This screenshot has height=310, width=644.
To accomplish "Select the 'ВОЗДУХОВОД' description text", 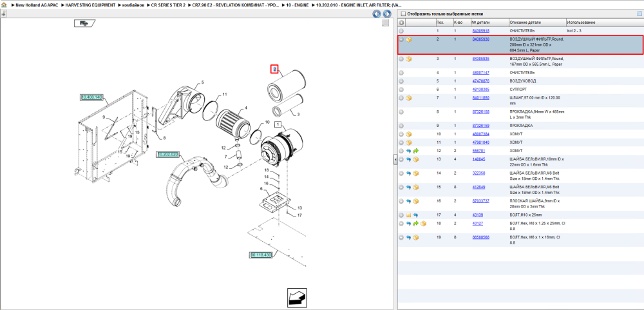I will pos(523,81).
